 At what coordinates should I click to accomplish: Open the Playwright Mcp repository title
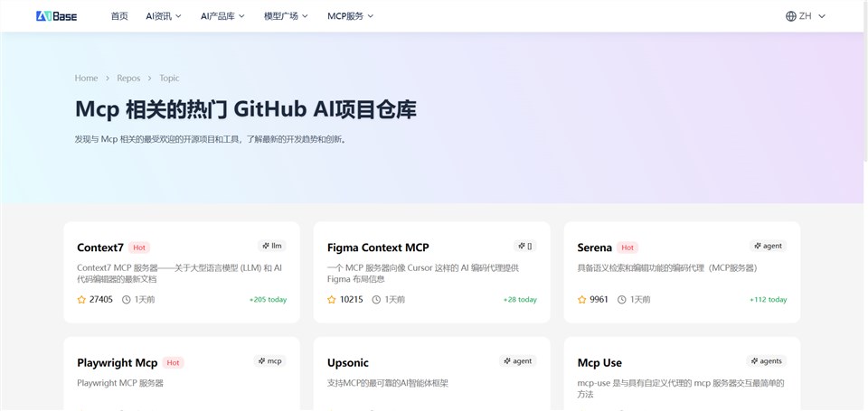tap(118, 363)
